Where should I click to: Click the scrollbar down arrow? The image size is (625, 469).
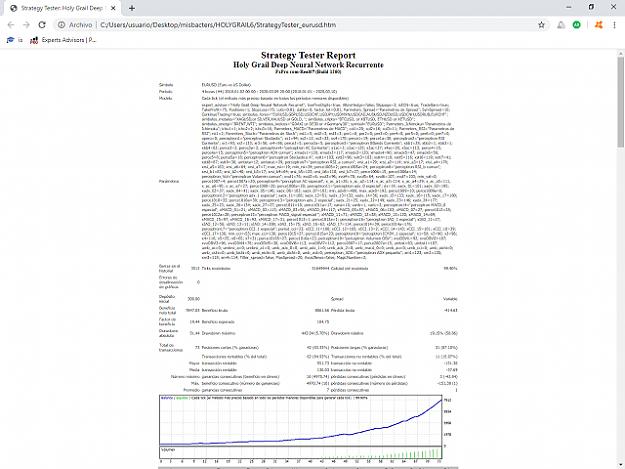621,465
